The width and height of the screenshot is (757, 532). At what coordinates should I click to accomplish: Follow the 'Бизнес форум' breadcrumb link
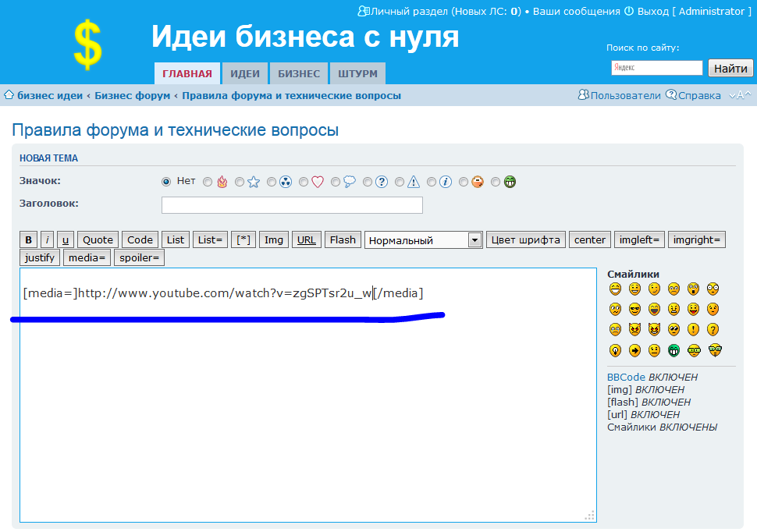132,95
